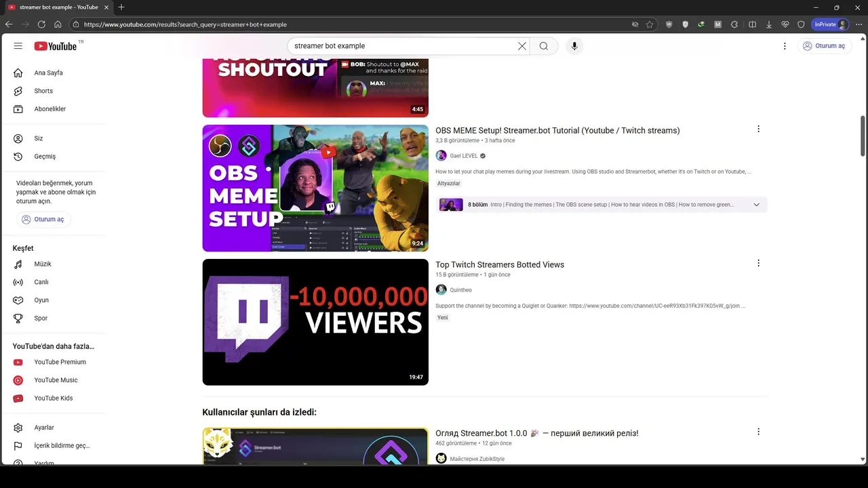The width and height of the screenshot is (868, 488).
Task: Click the search magnifier button
Action: pyautogui.click(x=544, y=46)
